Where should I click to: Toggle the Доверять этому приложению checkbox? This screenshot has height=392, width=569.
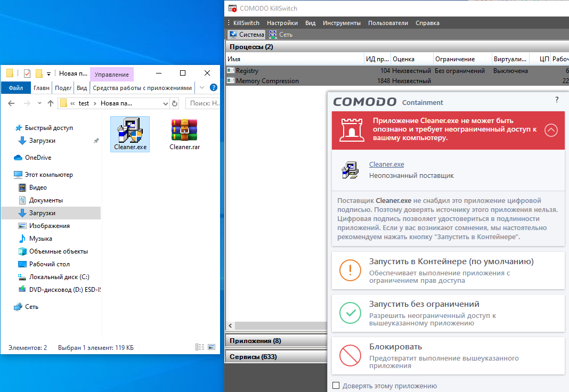click(x=336, y=386)
